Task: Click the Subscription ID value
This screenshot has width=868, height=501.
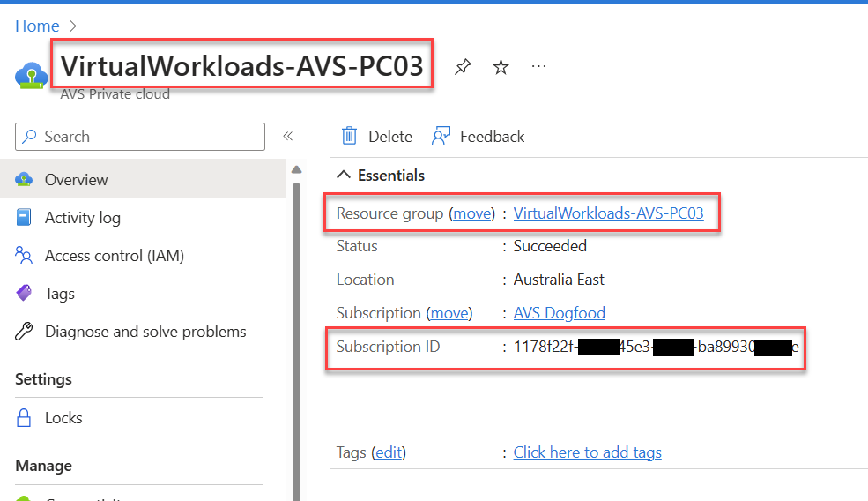Action: 656,347
